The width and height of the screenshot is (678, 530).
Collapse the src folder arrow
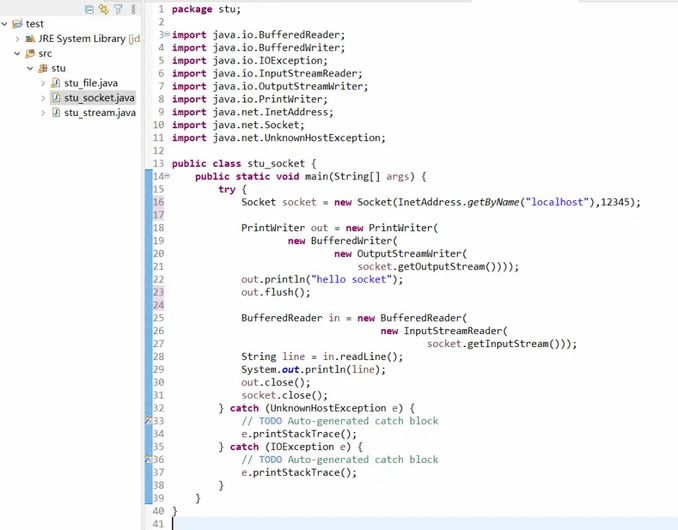(x=17, y=53)
